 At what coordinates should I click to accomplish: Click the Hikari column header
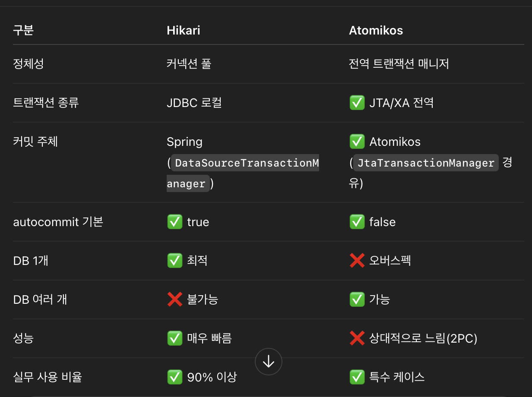click(x=184, y=30)
